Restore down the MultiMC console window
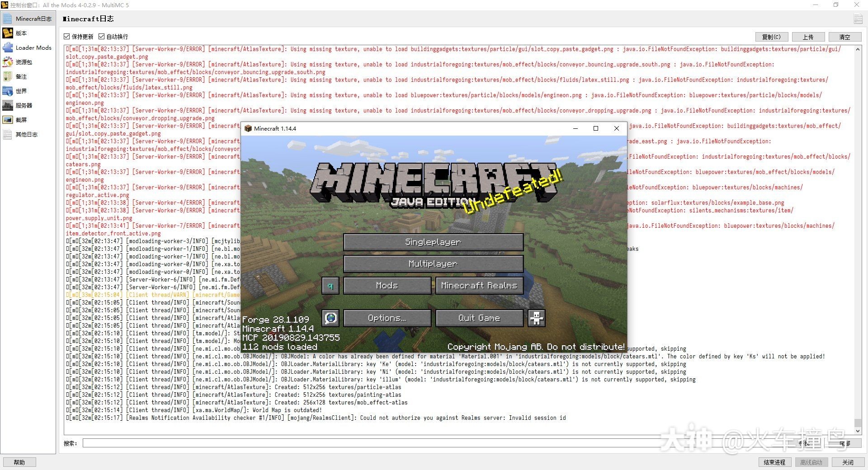The height and width of the screenshot is (470, 868). point(836,5)
